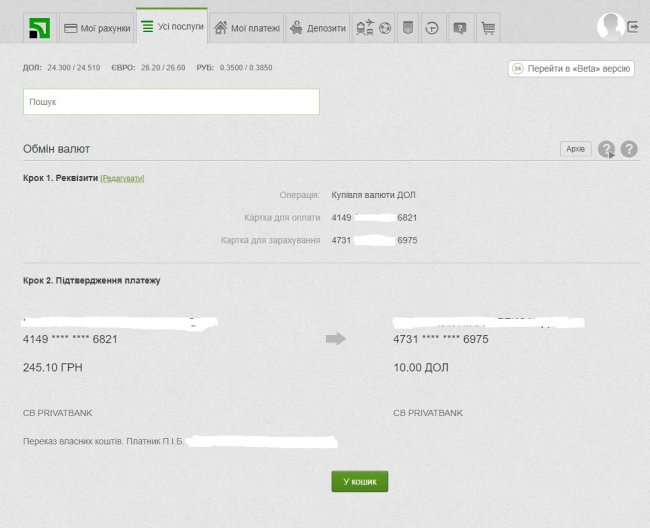Click the rightmost help question mark icon

click(x=629, y=149)
